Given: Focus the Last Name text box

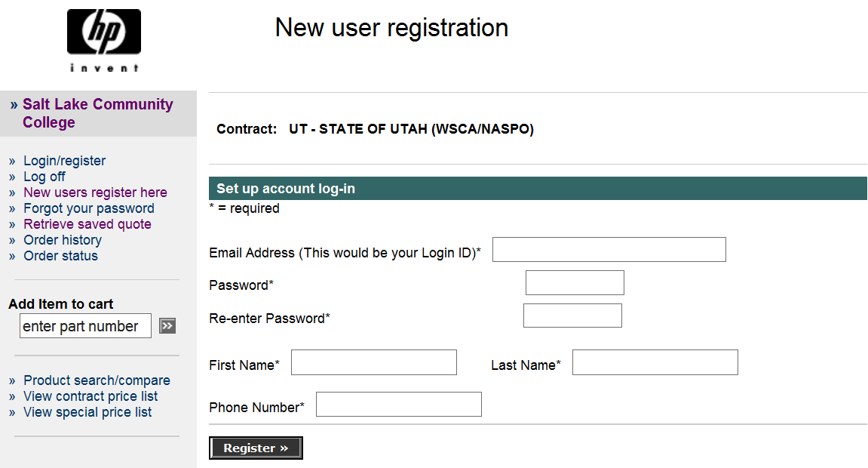Looking at the screenshot, I should pyautogui.click(x=655, y=362).
